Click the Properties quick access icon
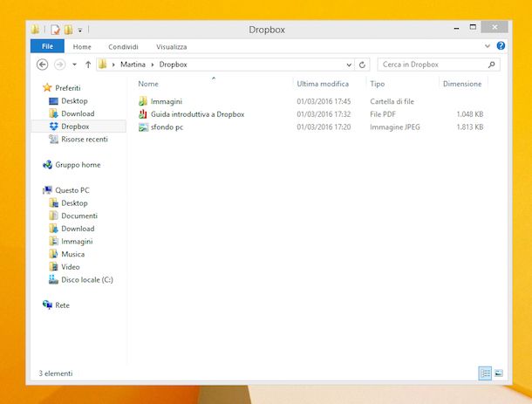The image size is (532, 404). coord(55,30)
